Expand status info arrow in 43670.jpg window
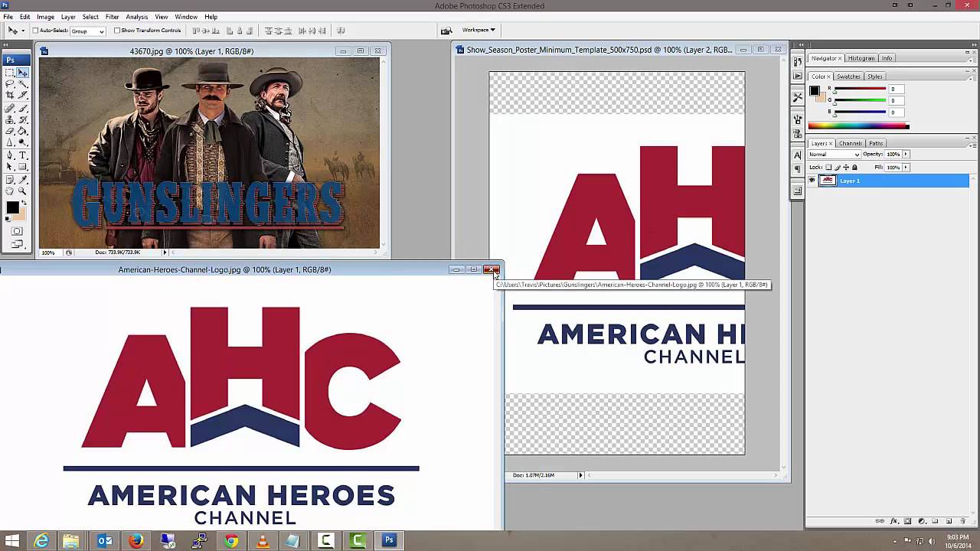The image size is (980, 551). point(165,253)
